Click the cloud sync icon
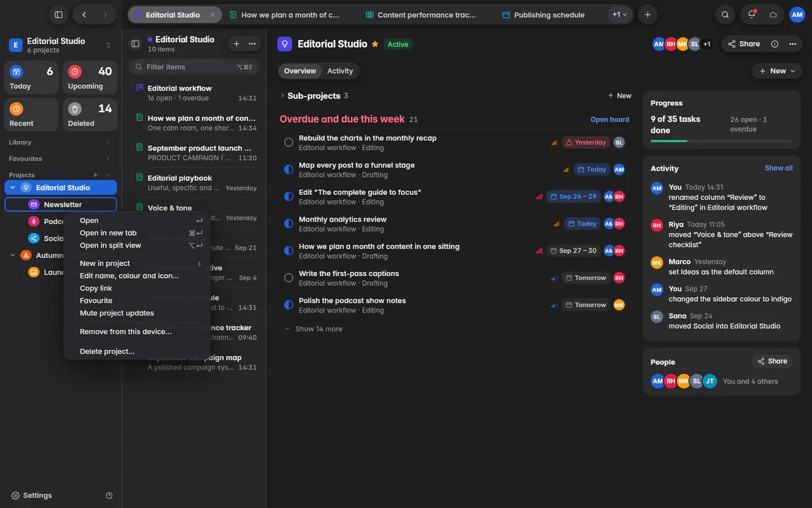Image resolution: width=812 pixels, height=508 pixels. point(773,15)
